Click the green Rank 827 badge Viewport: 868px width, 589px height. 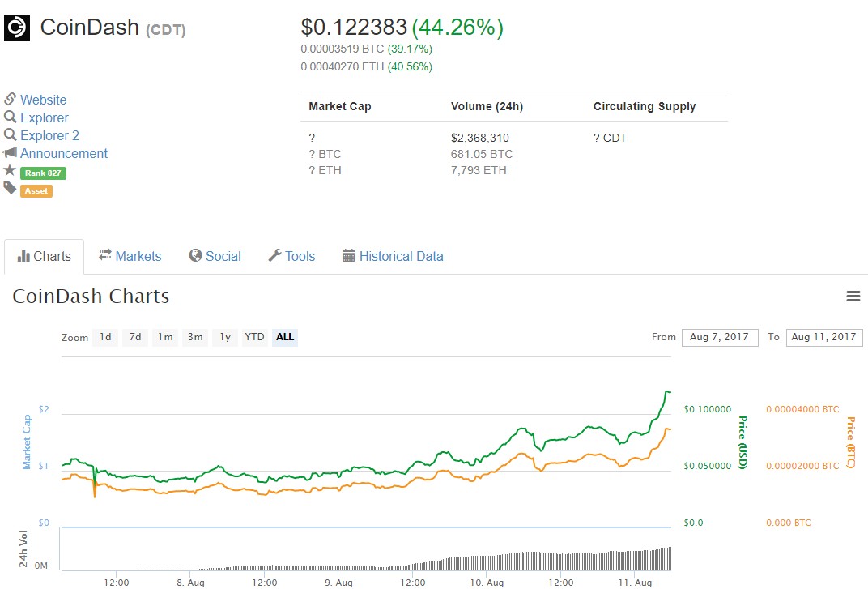tap(43, 173)
